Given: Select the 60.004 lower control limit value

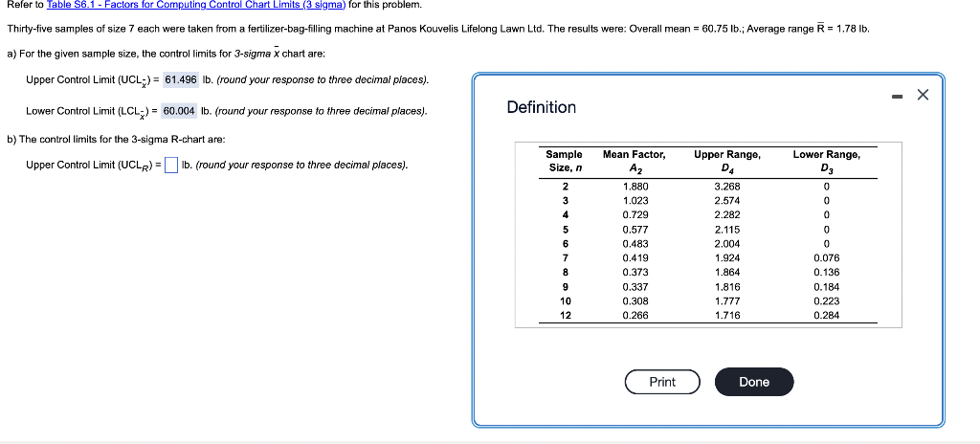Looking at the screenshot, I should (x=179, y=111).
